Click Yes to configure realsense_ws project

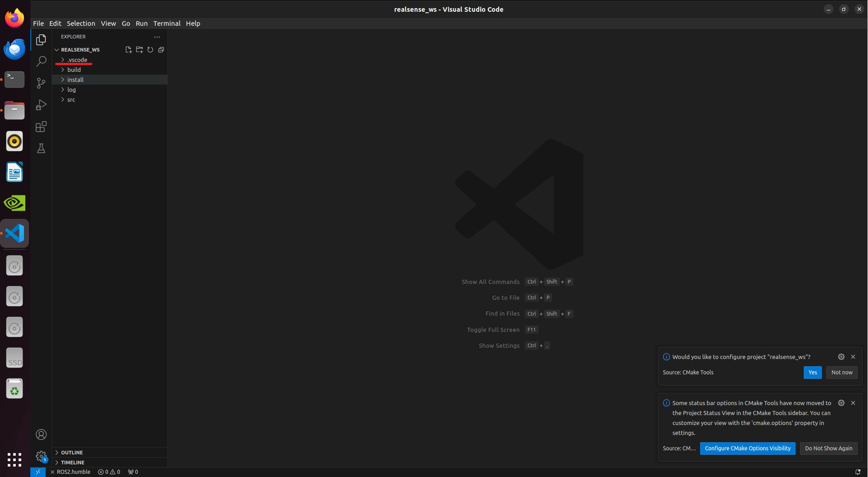pos(813,373)
